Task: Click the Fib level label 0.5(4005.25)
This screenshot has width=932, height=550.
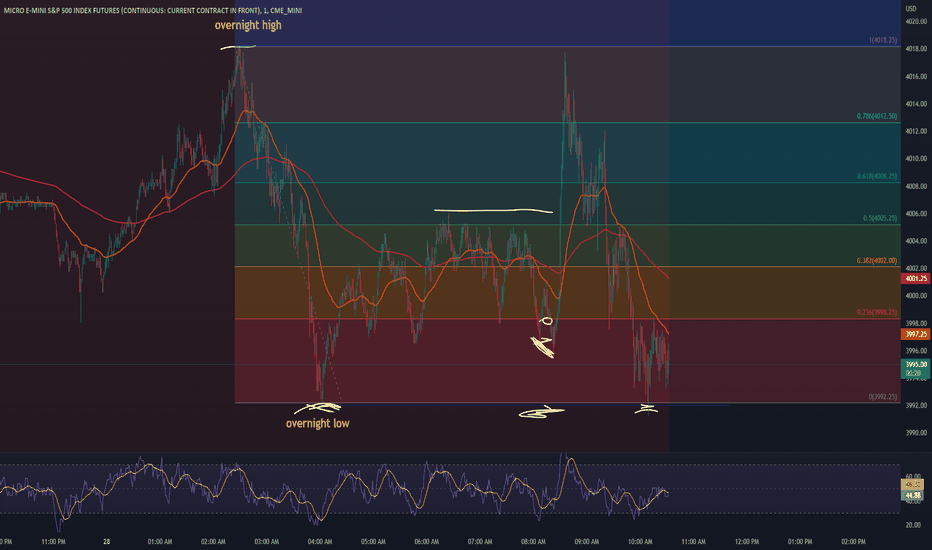Action: click(x=880, y=218)
